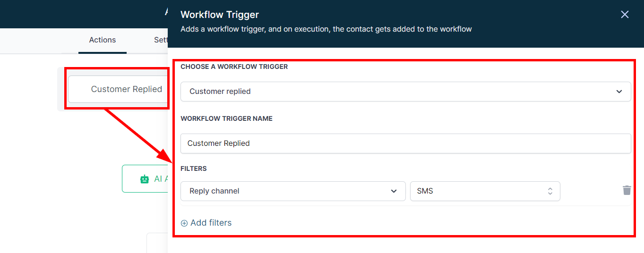
Task: Click the up-down arrows in SMS selector
Action: click(x=550, y=191)
